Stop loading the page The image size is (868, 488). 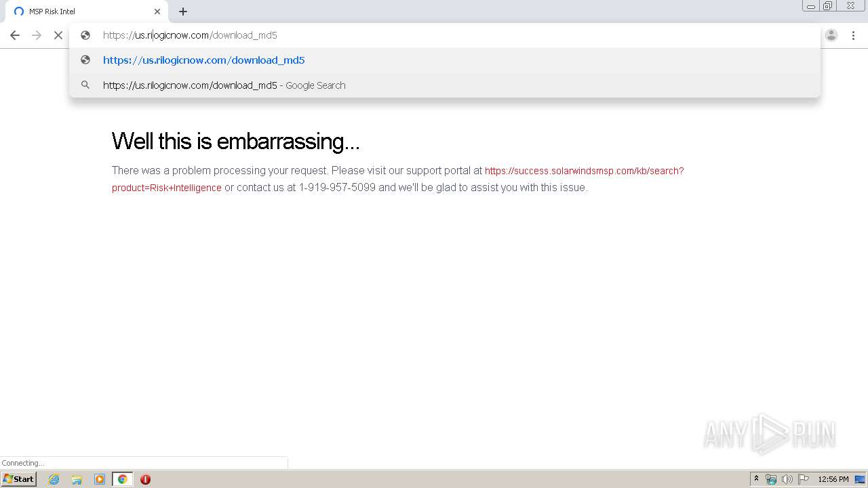coord(58,35)
